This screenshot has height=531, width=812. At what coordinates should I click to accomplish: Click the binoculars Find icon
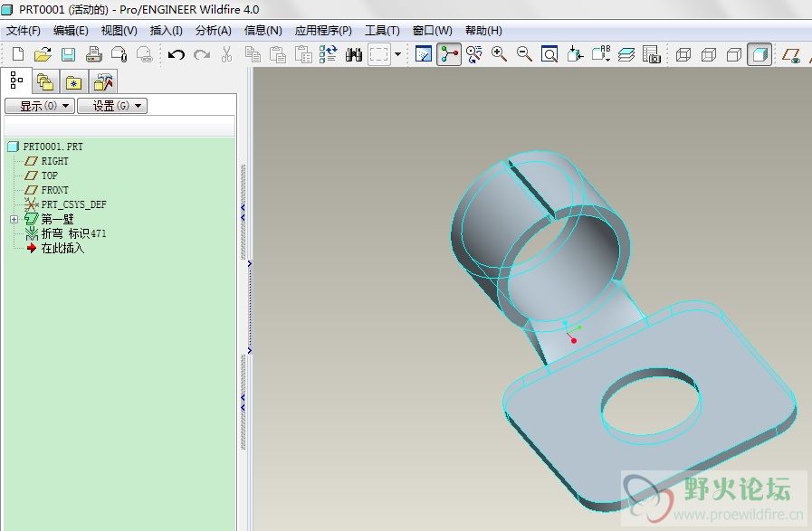pyautogui.click(x=354, y=54)
